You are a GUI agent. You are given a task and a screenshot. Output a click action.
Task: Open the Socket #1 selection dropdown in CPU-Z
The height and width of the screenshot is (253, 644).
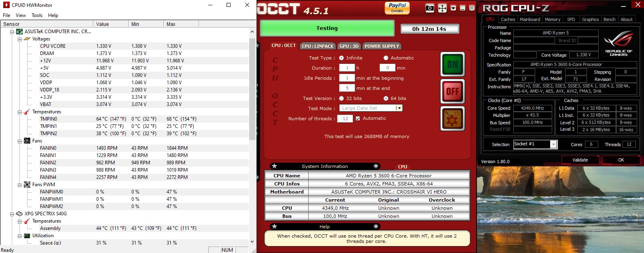(554, 144)
